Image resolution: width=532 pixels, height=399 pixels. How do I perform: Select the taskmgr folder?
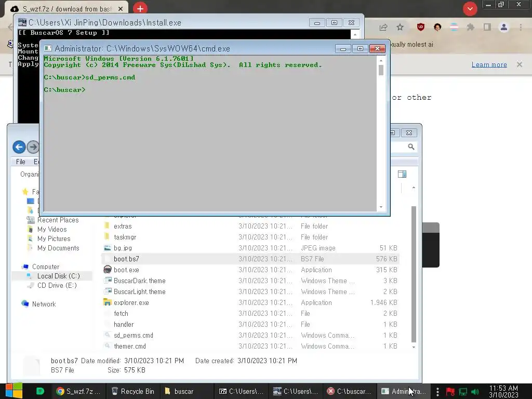click(125, 237)
